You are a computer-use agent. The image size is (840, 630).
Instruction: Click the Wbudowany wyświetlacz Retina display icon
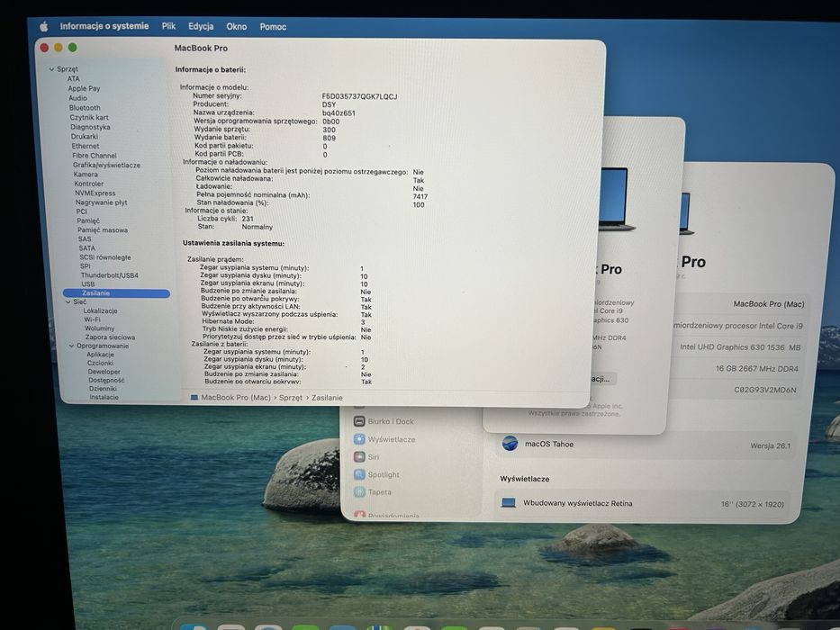[508, 503]
